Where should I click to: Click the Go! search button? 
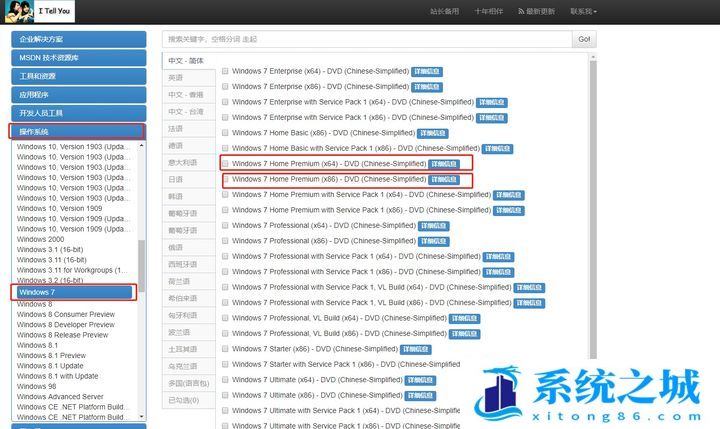(584, 39)
